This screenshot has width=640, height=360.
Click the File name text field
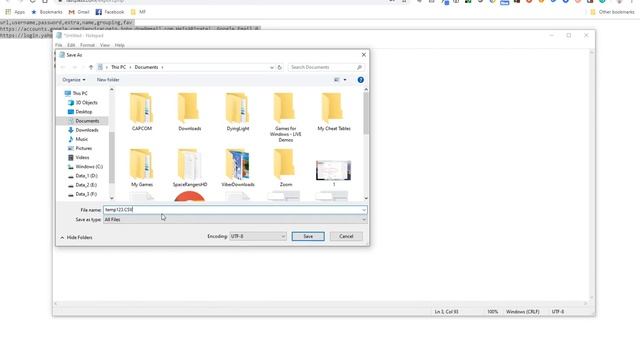pos(232,209)
